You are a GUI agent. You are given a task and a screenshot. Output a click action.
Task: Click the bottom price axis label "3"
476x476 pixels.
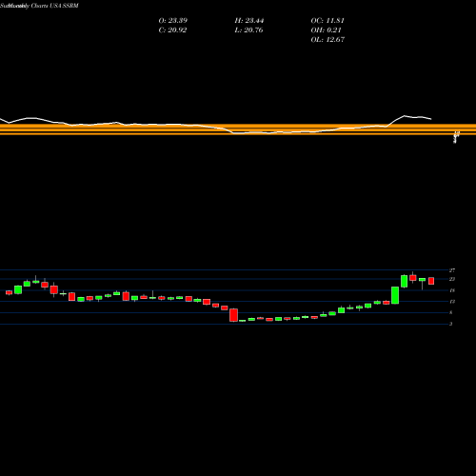pos(450,324)
